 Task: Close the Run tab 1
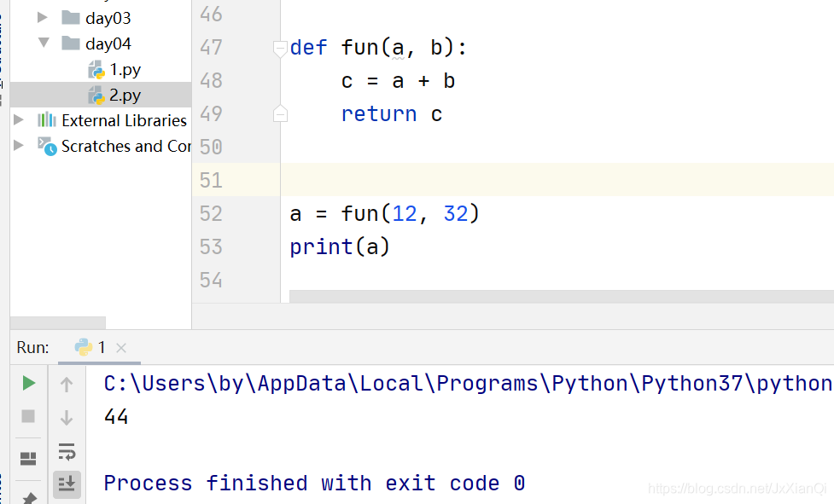(x=121, y=348)
